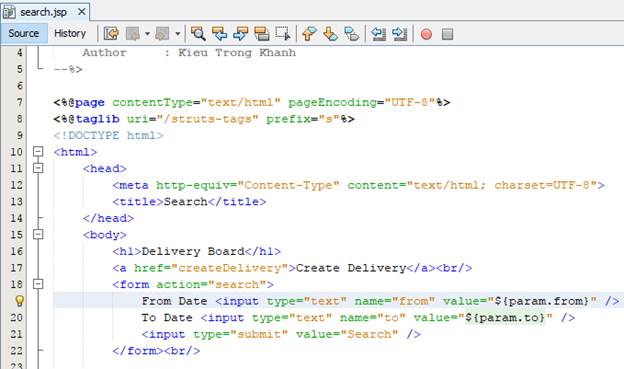Click the 'Kieu Trong Khanh' author text
624x369 pixels.
[237, 53]
